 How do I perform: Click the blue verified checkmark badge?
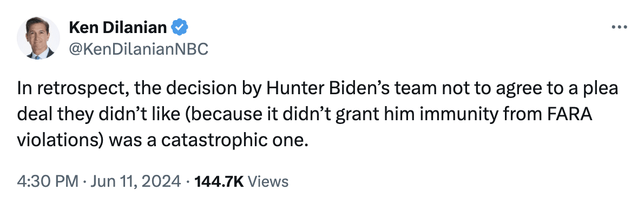tap(180, 28)
